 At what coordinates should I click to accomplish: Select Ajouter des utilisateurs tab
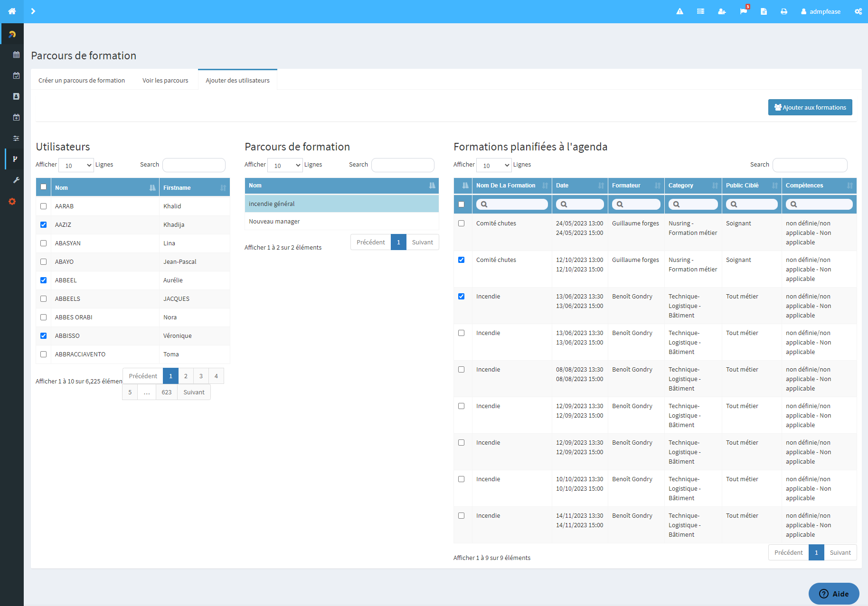pos(237,80)
